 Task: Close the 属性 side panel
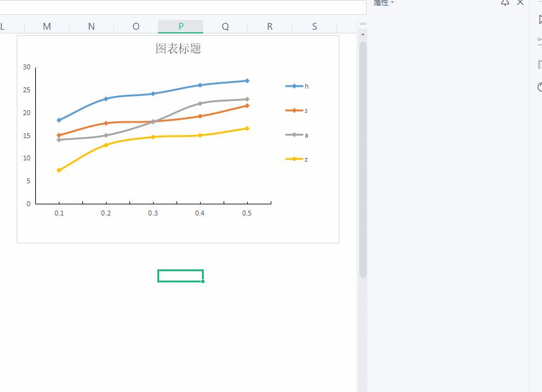point(520,2)
